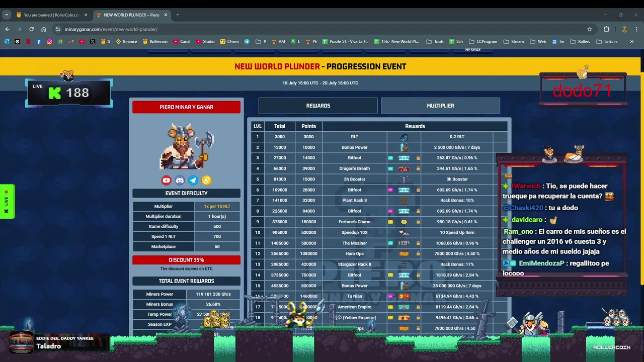Open the X (Twitter) bookmark icon
Image resolution: width=644 pixels, height=362 pixels.
pyautogui.click(x=92, y=42)
